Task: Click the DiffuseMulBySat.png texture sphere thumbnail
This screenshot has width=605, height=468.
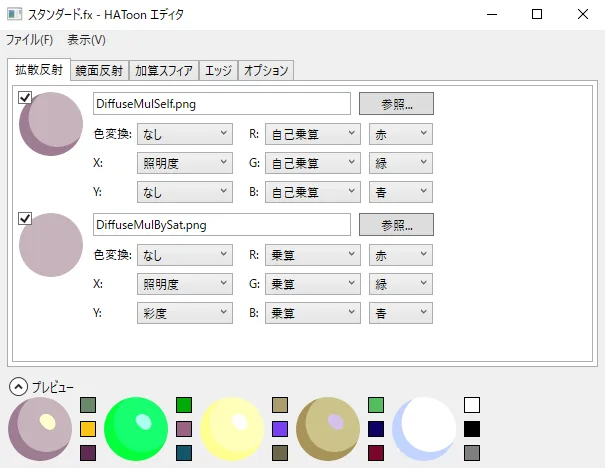Action: (50, 245)
